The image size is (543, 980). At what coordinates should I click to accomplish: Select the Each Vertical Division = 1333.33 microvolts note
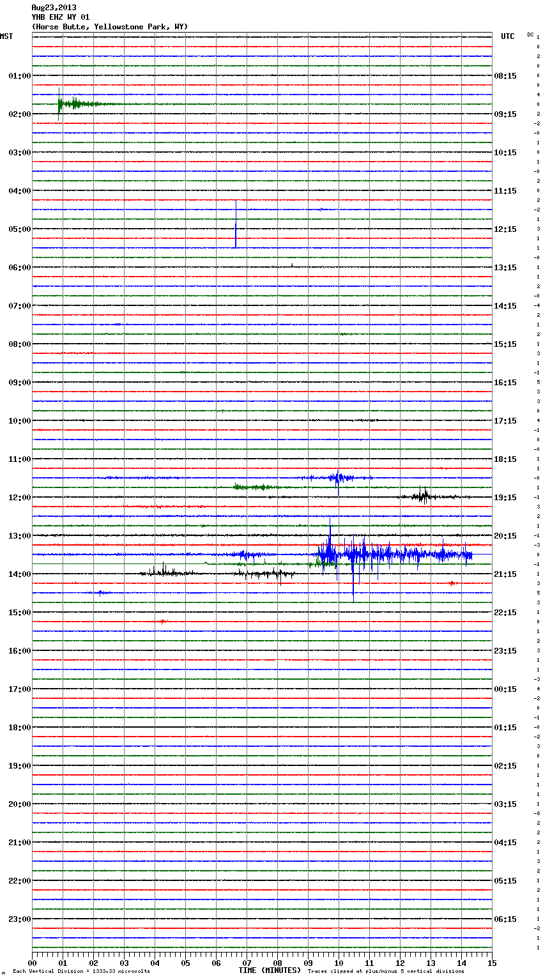click(x=81, y=971)
